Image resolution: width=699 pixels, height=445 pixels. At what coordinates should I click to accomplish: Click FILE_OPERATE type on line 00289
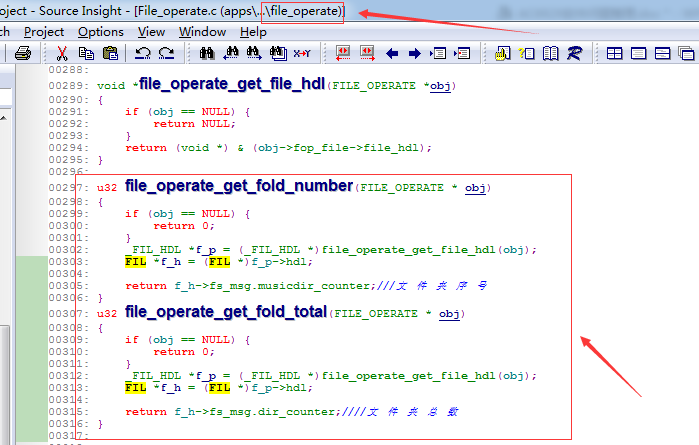374,86
